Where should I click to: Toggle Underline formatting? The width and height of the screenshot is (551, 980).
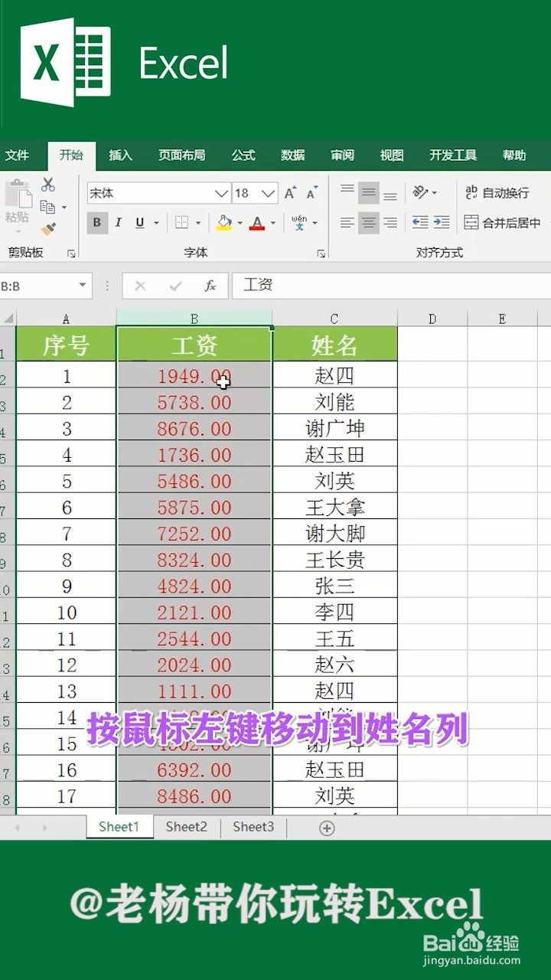click(139, 223)
